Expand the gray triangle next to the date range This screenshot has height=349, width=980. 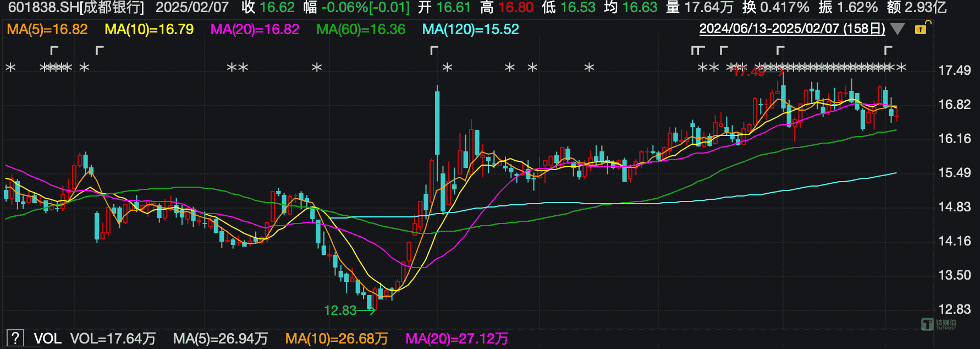(898, 29)
